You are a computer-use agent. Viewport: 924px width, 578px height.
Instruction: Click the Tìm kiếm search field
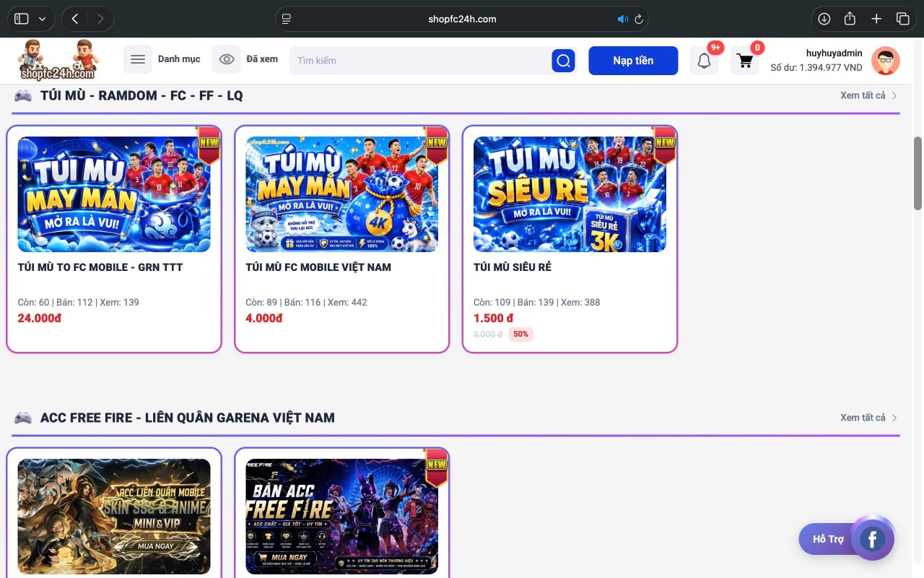point(420,61)
